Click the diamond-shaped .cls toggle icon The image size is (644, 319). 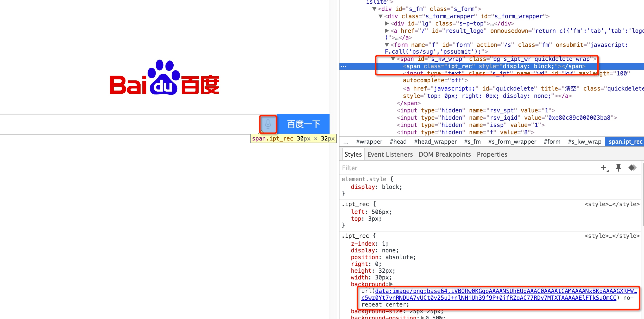tap(632, 168)
